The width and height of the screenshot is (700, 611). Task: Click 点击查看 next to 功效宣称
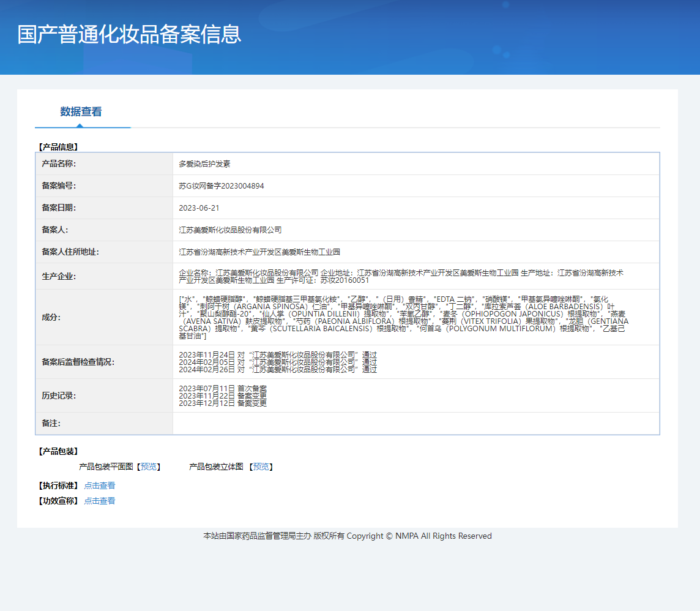(x=99, y=501)
